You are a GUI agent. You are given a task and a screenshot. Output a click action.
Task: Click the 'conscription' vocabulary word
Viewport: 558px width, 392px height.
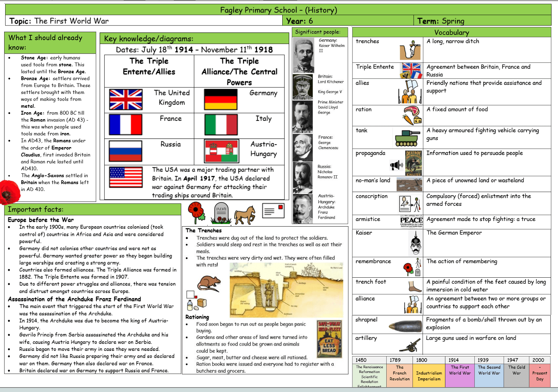click(x=371, y=196)
